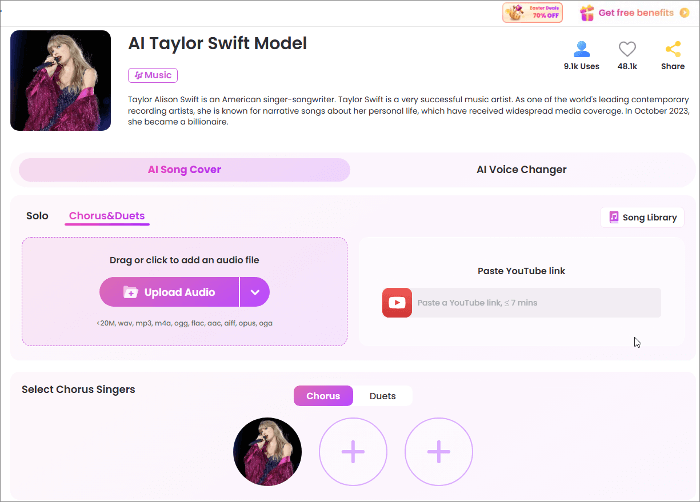
Task: Click the 9.1k Uses label
Action: (582, 66)
